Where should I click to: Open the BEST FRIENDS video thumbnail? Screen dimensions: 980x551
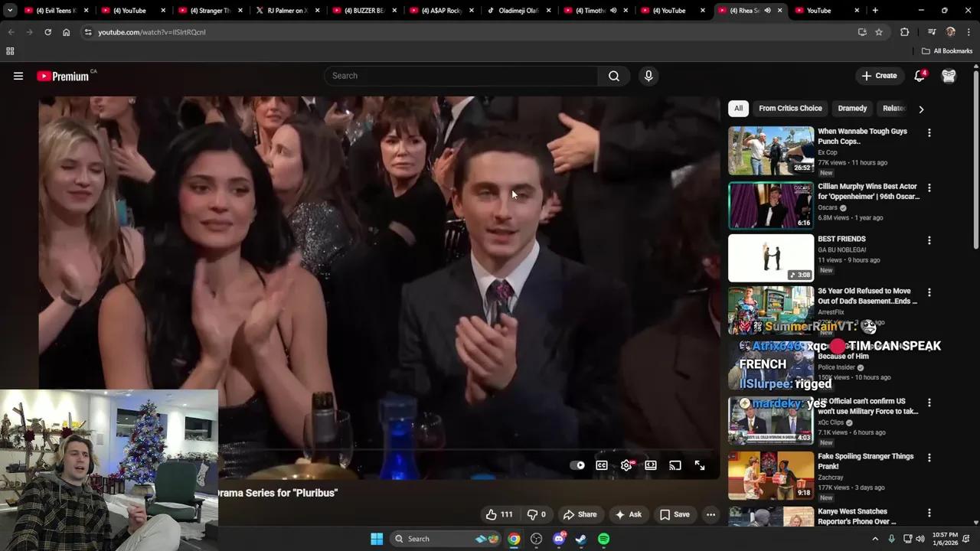[x=771, y=258]
